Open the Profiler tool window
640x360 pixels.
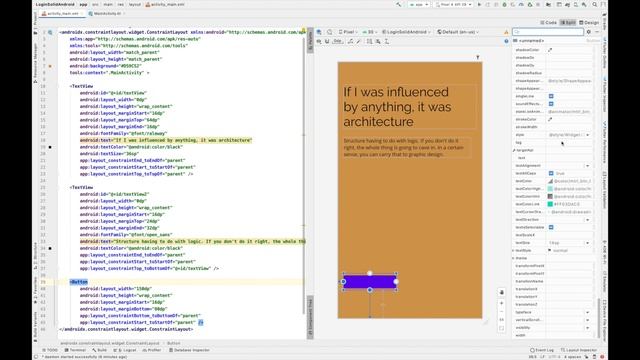pyautogui.click(x=152, y=350)
